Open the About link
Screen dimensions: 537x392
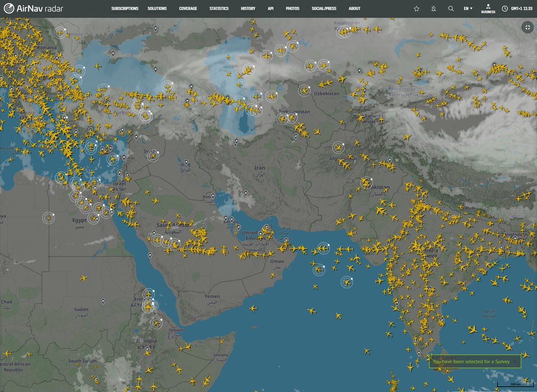[354, 8]
